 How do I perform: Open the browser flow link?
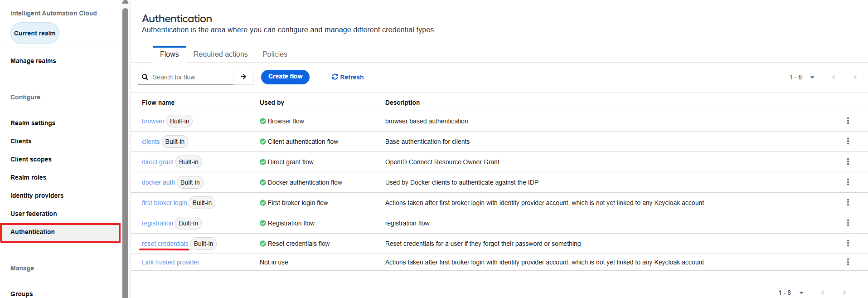[x=153, y=121]
